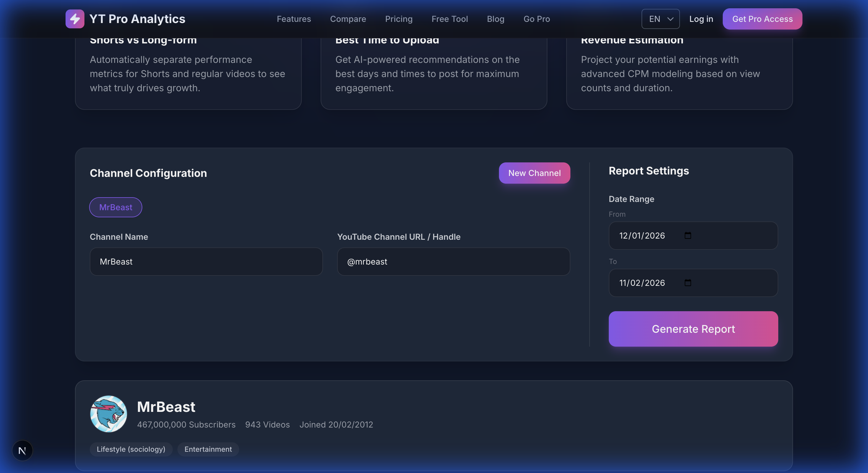The image size is (868, 473).
Task: Open calendar picker in From date field
Action: (x=688, y=236)
